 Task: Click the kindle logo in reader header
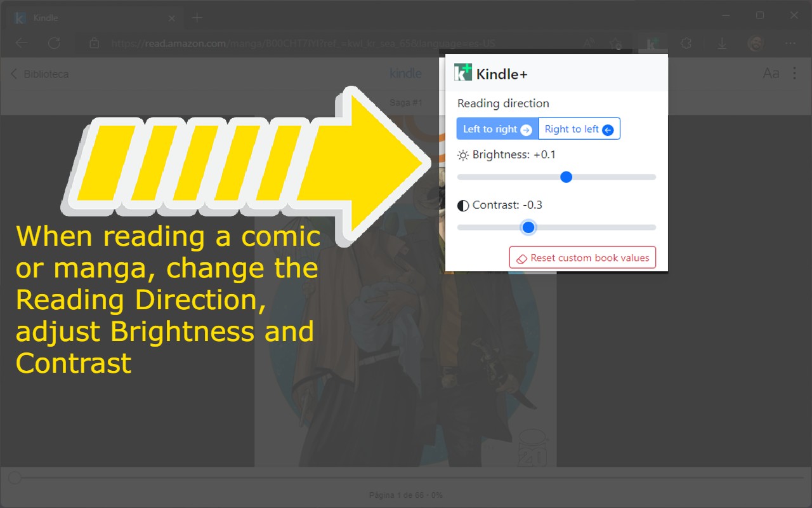click(x=406, y=73)
